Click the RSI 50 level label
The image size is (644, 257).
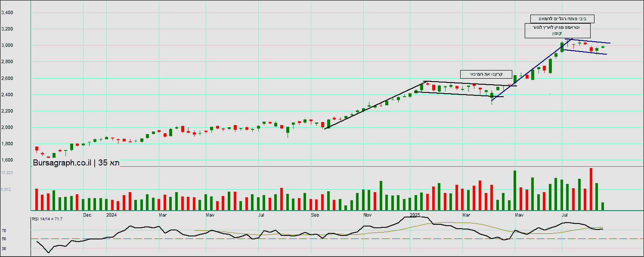point(3,239)
